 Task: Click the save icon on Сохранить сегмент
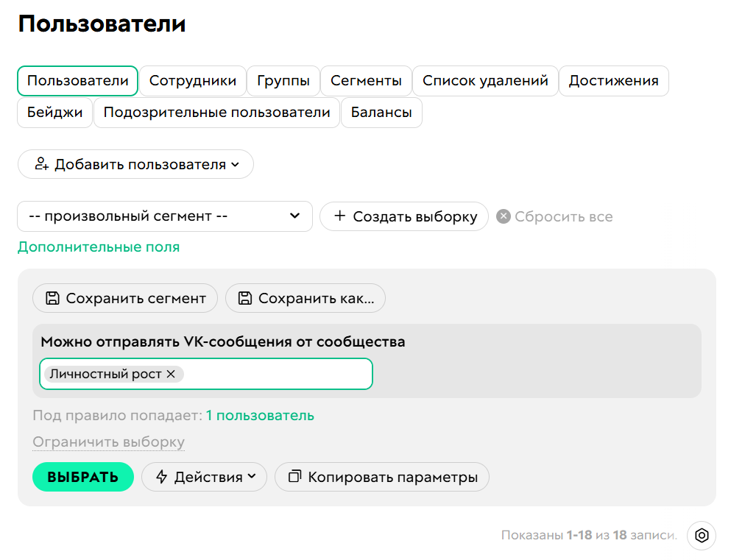tap(53, 298)
